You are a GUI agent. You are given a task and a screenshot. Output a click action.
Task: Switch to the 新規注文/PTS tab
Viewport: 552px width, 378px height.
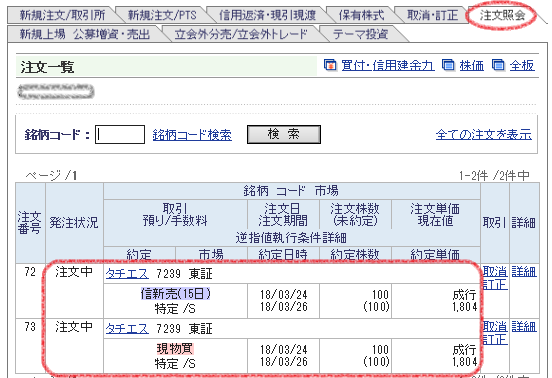[x=162, y=15]
